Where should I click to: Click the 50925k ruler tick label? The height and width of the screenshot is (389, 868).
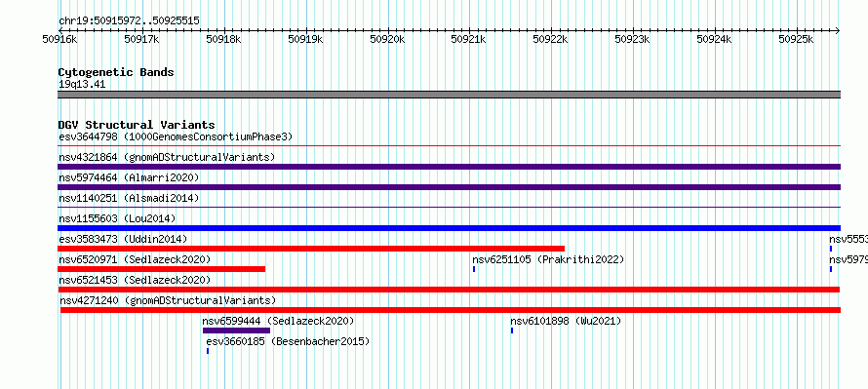coord(796,39)
